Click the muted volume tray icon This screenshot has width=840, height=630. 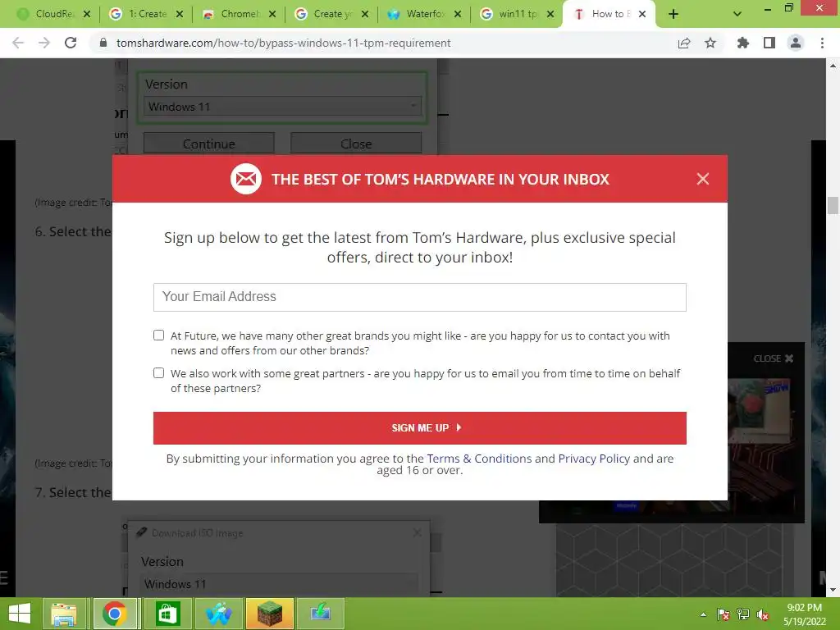[x=763, y=614]
